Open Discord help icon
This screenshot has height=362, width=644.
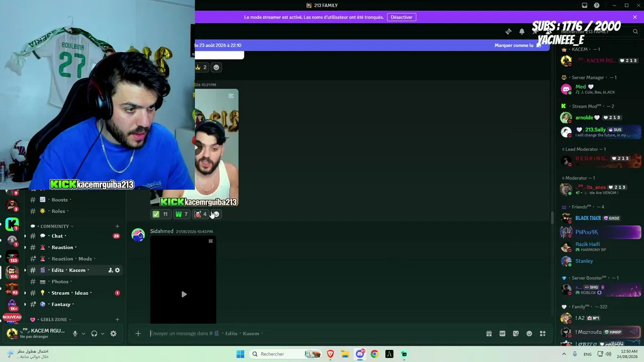tap(597, 6)
